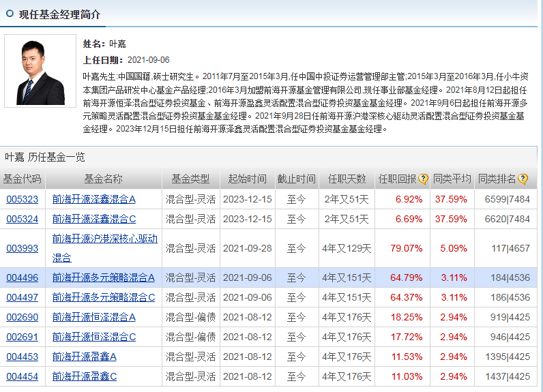Click the 姓名: 叶嘉 name line
Screen dimensions: 543x392
point(104,44)
